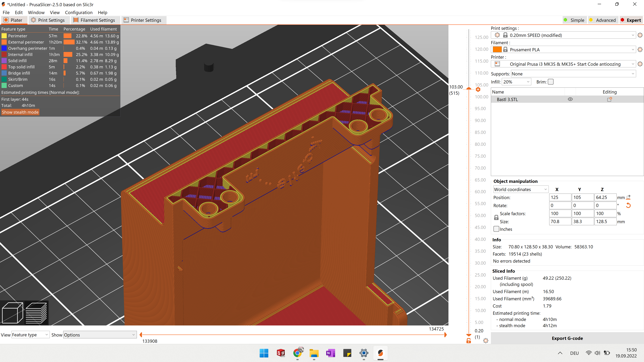
Task: Open print settings gear icon
Action: 640,35
